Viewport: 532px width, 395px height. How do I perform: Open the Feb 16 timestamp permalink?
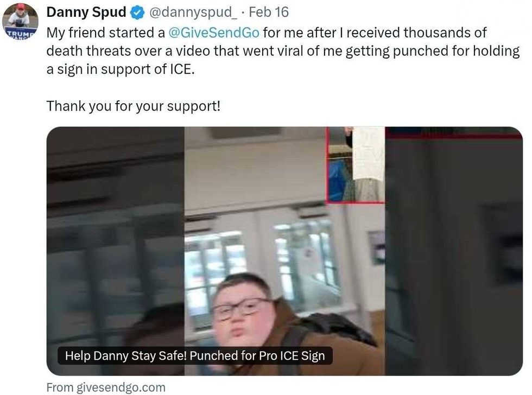point(268,12)
